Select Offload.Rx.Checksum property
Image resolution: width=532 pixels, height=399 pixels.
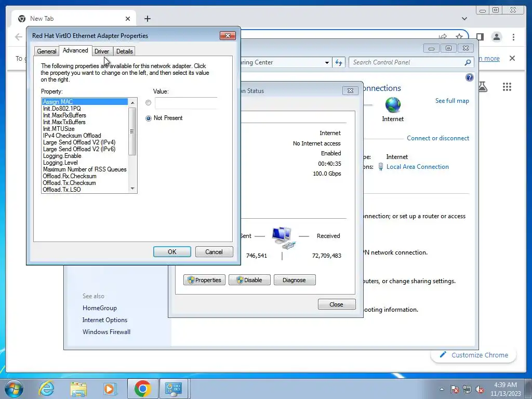click(x=85, y=176)
